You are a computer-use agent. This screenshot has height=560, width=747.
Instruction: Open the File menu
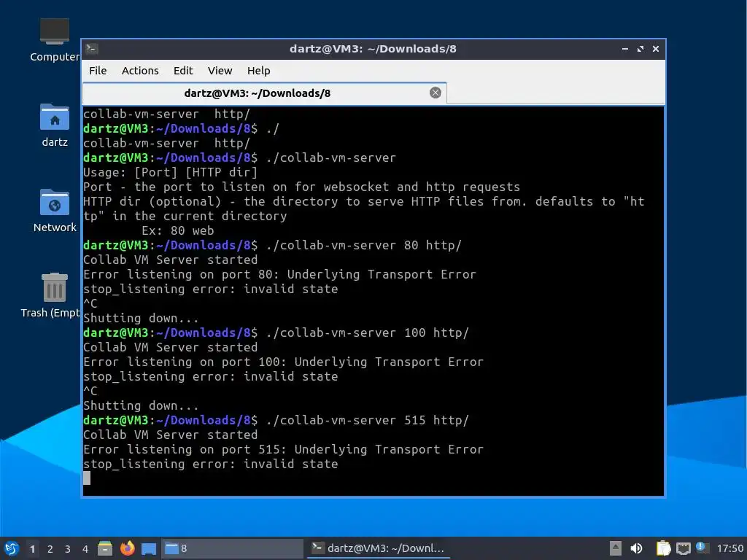(98, 71)
